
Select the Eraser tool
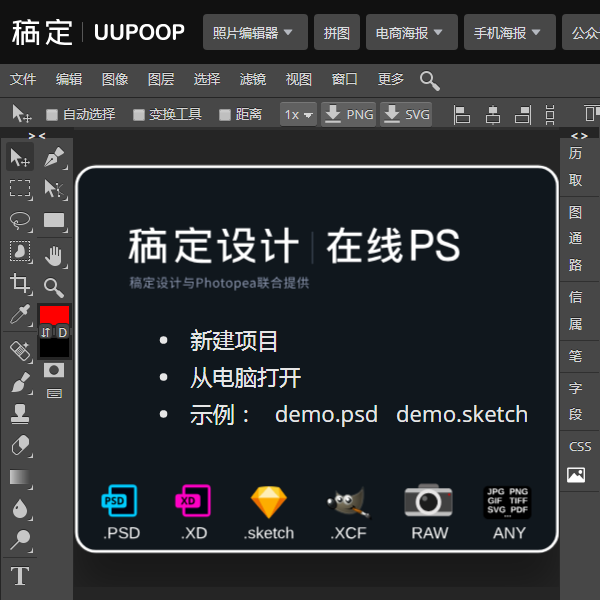click(x=20, y=445)
